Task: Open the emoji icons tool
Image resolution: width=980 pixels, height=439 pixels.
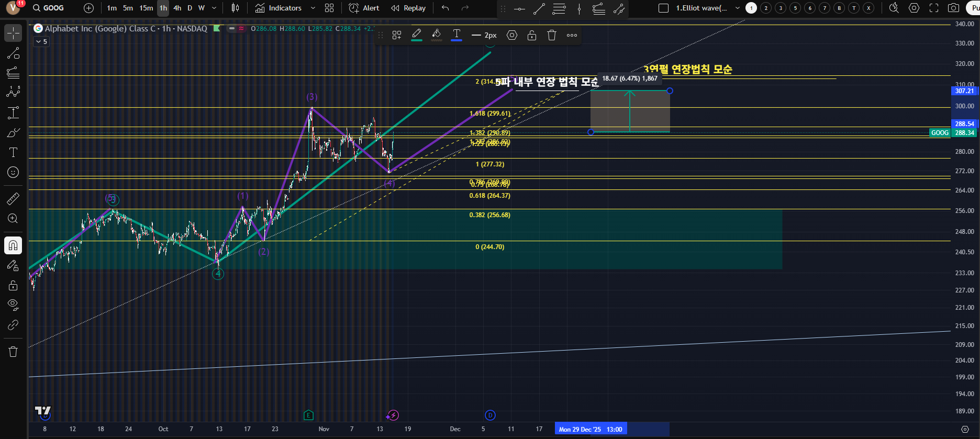Action: click(13, 172)
